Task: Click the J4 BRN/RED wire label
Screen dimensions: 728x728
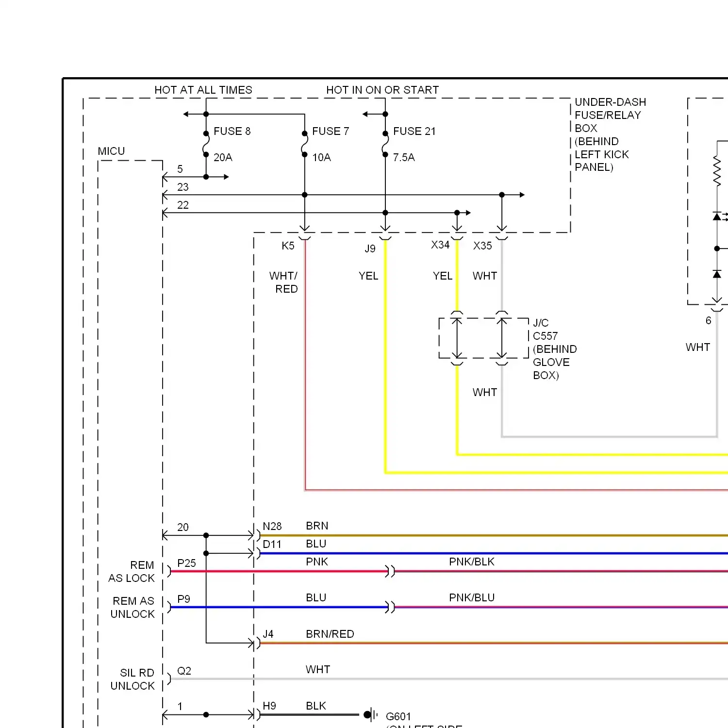Action: pos(330,634)
